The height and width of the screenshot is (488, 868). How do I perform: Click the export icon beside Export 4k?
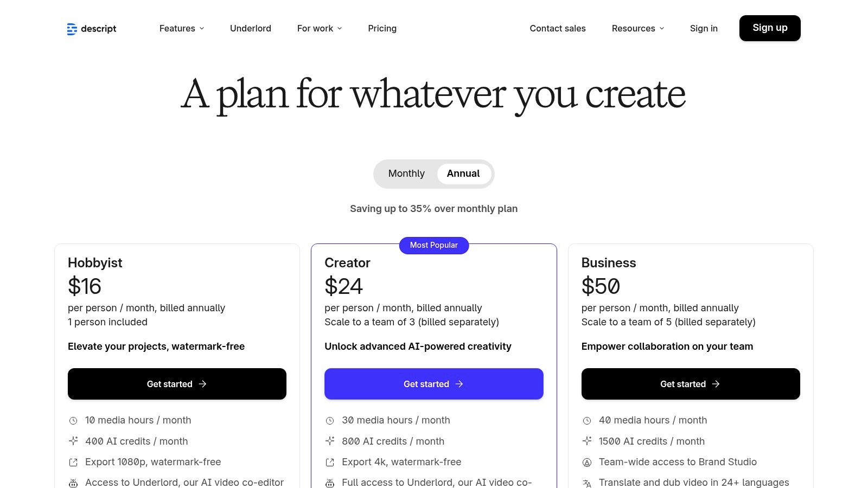point(330,461)
